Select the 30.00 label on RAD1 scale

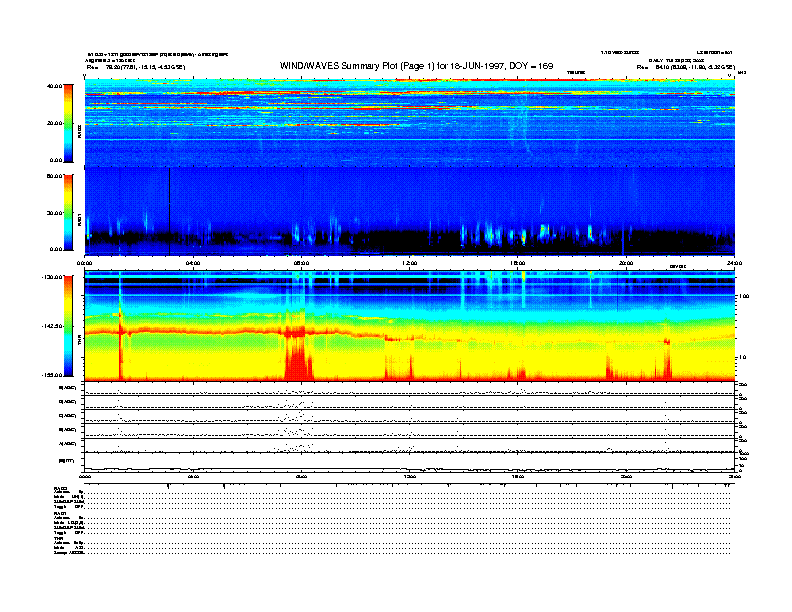(55, 213)
